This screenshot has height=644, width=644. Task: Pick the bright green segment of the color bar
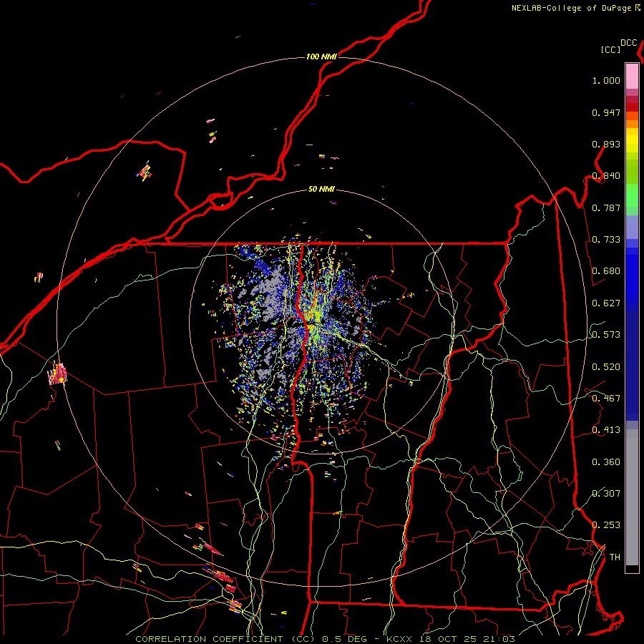point(632,195)
